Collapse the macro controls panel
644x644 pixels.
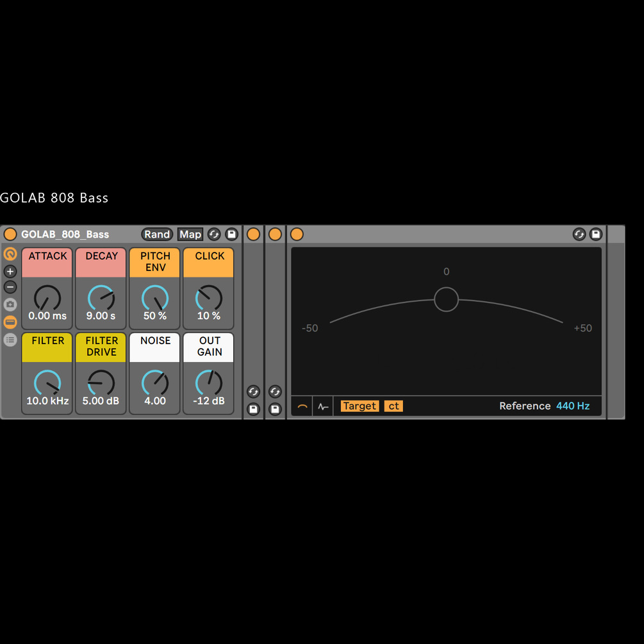(10, 322)
